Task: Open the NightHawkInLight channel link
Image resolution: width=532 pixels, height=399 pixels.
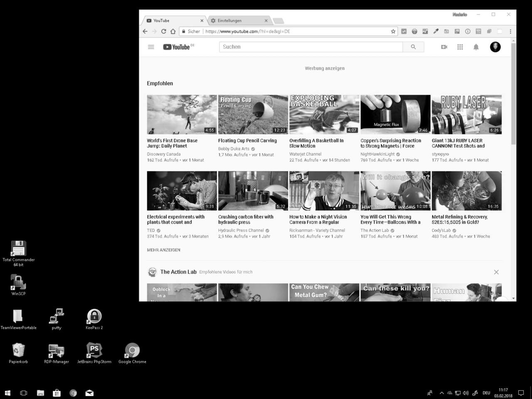Action: click(x=377, y=154)
